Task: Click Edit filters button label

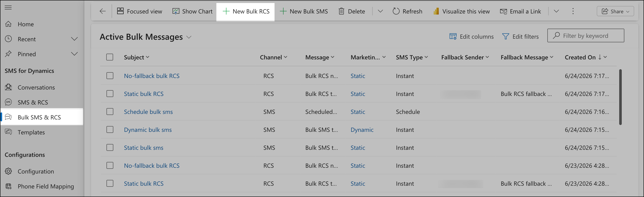Action: click(x=526, y=37)
